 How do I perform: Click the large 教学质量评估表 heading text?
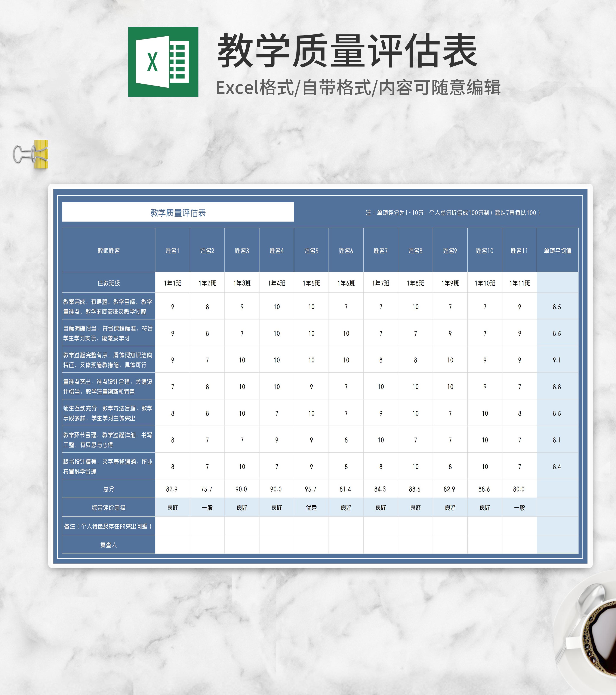(x=347, y=51)
